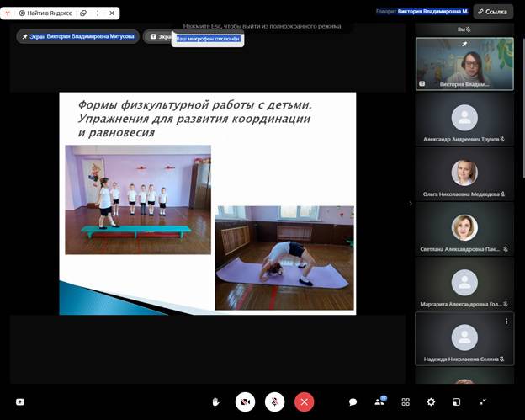Click the Надежда Николаевна Селина name label
525x420 pixels.
coord(461,359)
